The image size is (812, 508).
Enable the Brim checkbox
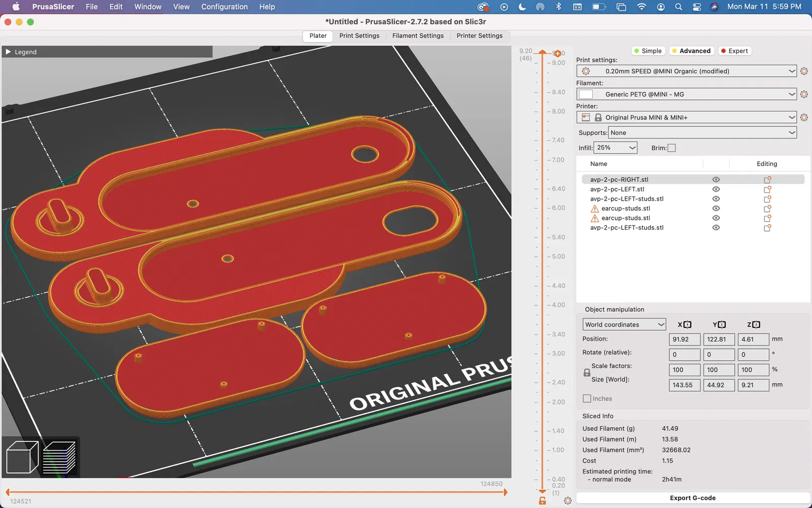click(x=671, y=148)
